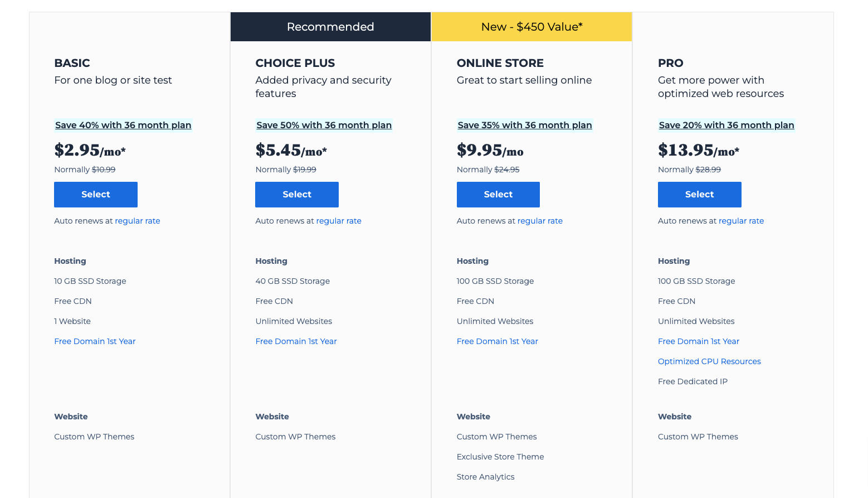The image size is (868, 498).
Task: Open 'Free Domain 1st Year' under BASIC
Action: click(x=95, y=341)
